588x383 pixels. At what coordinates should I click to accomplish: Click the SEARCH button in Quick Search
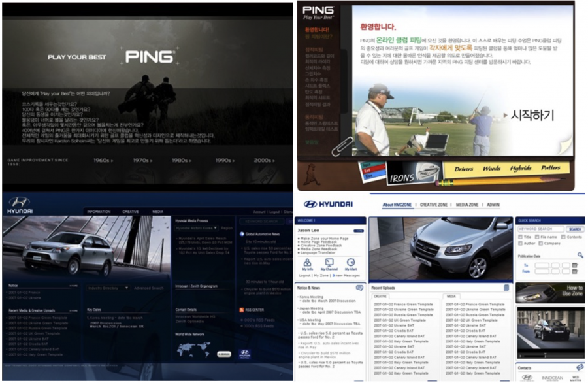(x=574, y=229)
